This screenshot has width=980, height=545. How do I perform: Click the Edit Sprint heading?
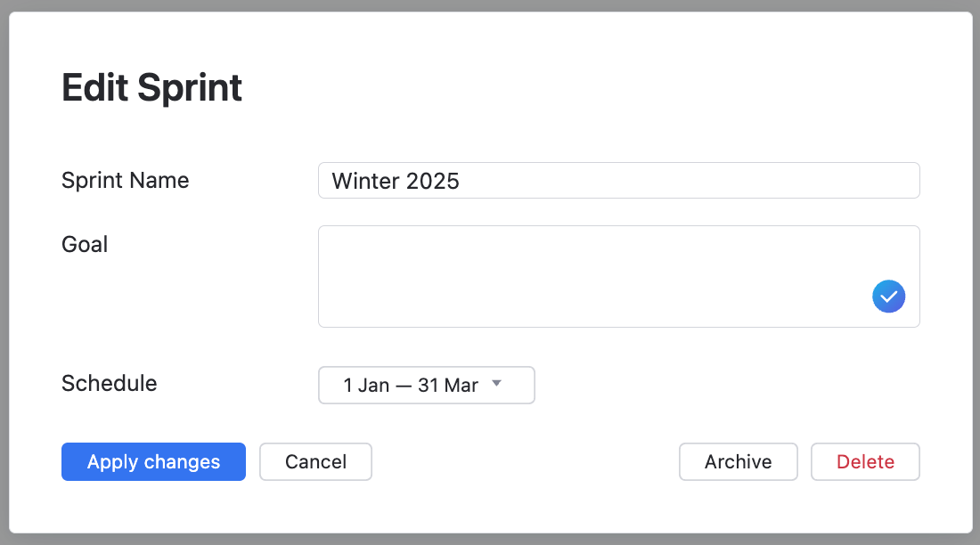point(151,86)
